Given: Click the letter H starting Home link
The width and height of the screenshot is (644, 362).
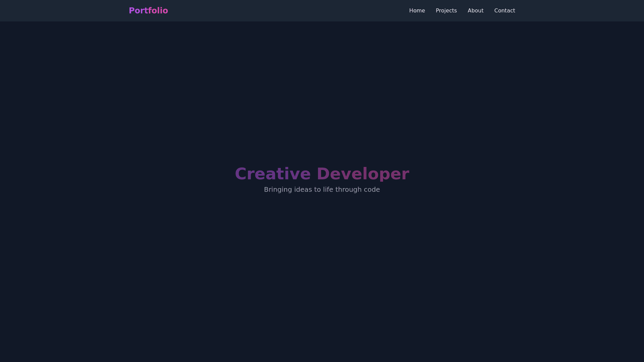Looking at the screenshot, I should 411,11.
